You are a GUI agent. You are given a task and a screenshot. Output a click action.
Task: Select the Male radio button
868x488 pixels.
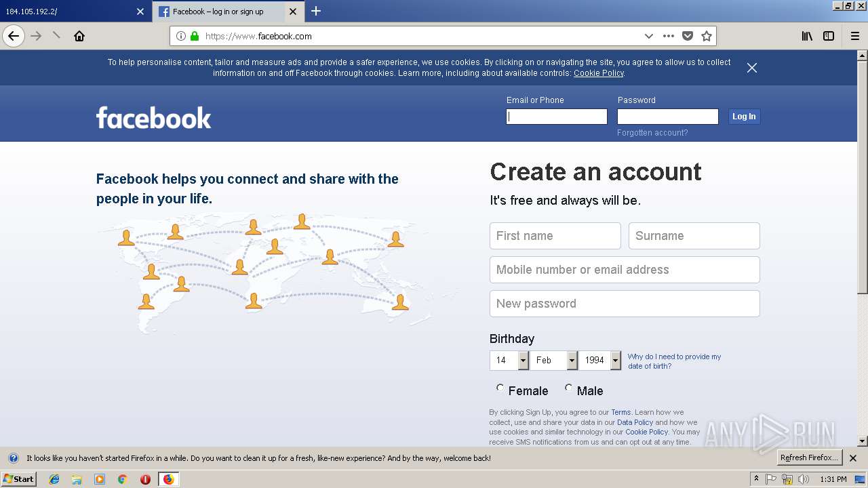point(568,388)
